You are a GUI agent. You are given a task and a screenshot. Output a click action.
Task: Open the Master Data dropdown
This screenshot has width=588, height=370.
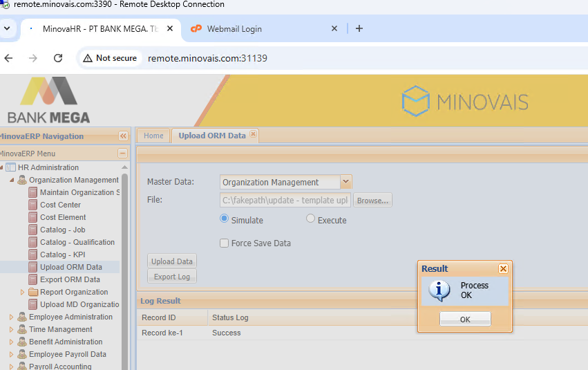tap(346, 182)
